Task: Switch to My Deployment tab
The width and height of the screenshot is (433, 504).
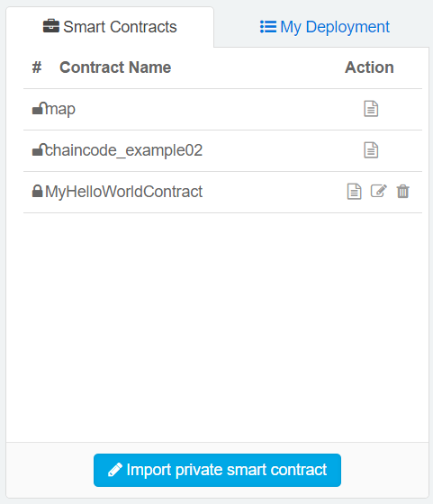Action: click(x=324, y=27)
